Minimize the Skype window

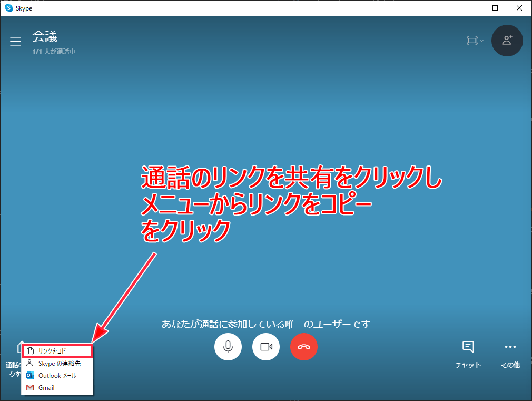(x=471, y=8)
